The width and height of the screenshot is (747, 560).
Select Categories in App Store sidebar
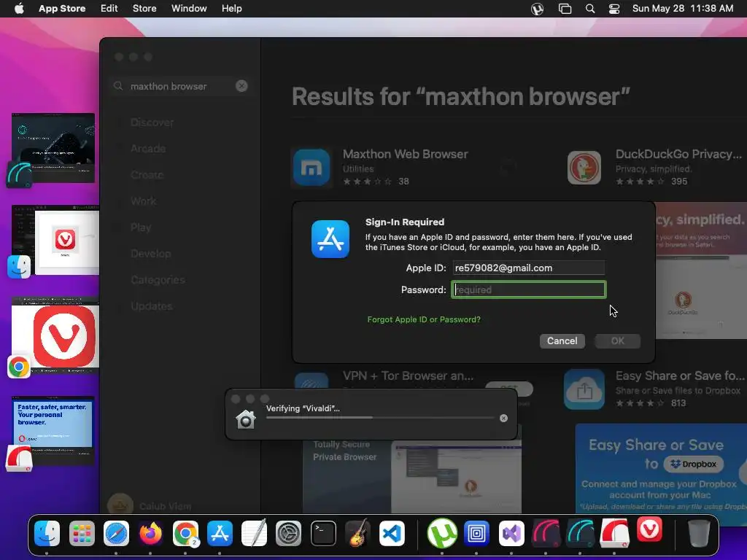pos(158,280)
